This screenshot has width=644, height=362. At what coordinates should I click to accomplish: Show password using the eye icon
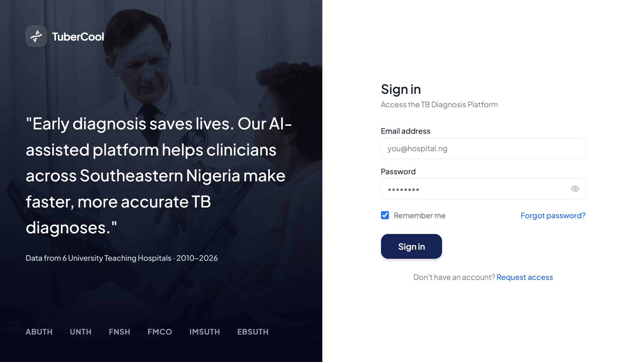[x=575, y=189]
